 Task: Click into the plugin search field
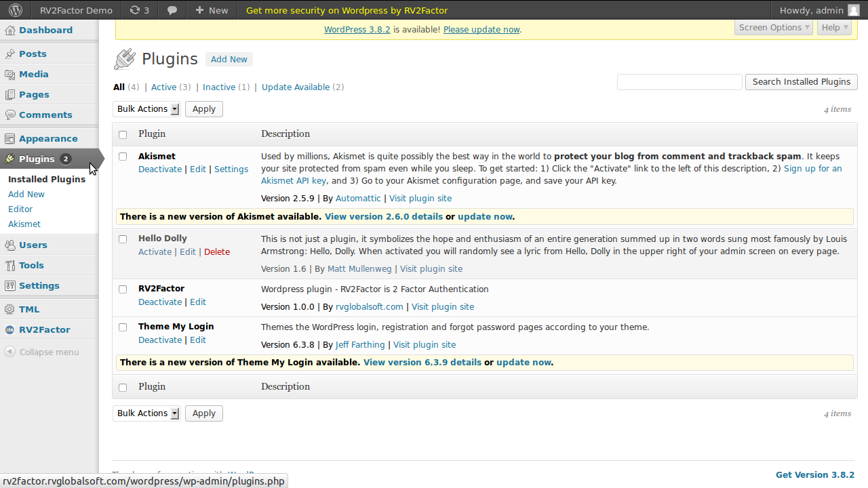679,81
